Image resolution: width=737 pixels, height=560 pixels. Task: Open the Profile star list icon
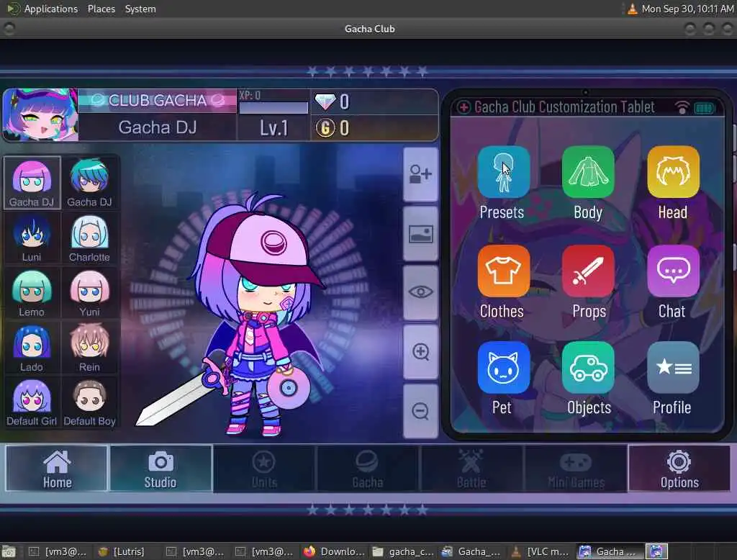[673, 367]
